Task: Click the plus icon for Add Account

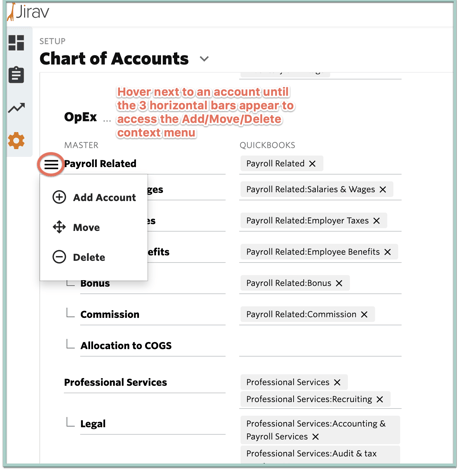Action: 59,197
